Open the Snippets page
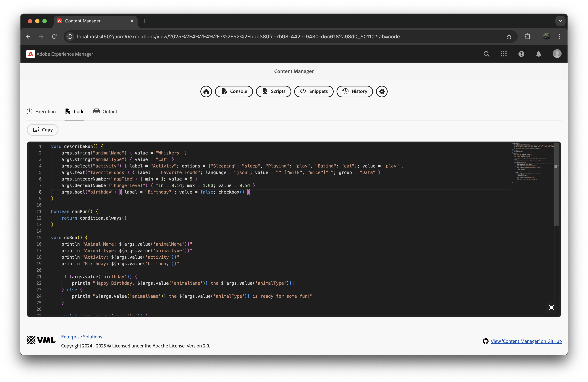Screen dimensions: 588x382 [x=314, y=92]
